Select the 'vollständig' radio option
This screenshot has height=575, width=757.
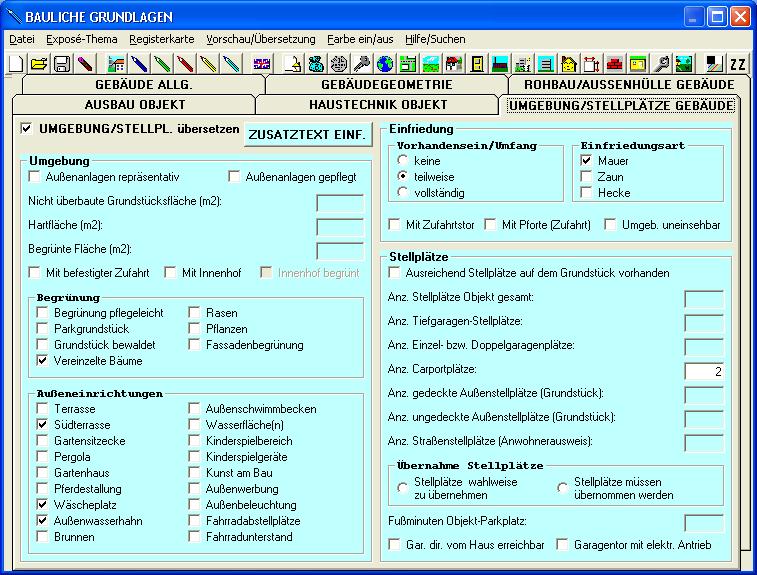pyautogui.click(x=404, y=192)
